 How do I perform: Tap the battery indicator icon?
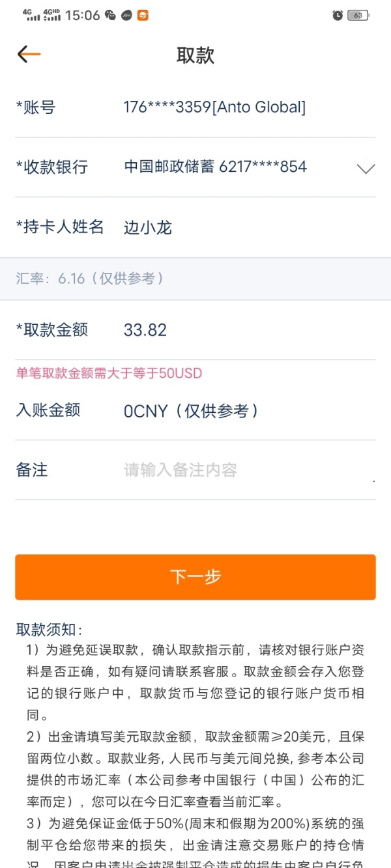[358, 15]
